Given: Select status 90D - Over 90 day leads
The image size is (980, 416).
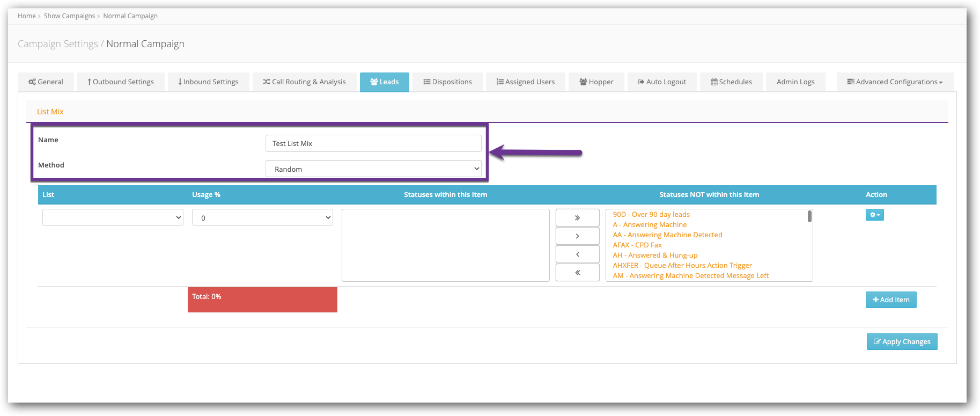Looking at the screenshot, I should 651,214.
